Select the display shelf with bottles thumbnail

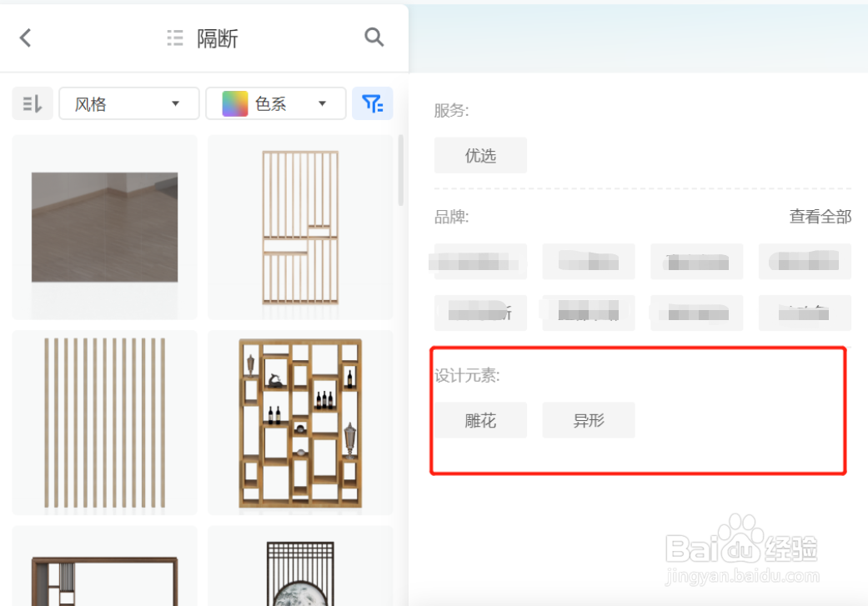pyautogui.click(x=300, y=423)
